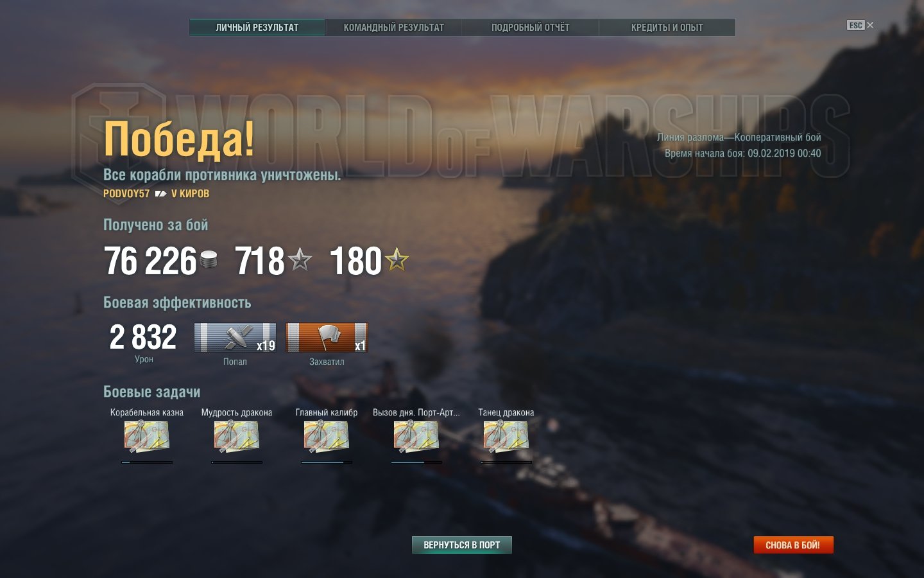Image resolution: width=924 pixels, height=578 pixels.
Task: Click the progress bar under Главный калибр
Action: point(327,462)
